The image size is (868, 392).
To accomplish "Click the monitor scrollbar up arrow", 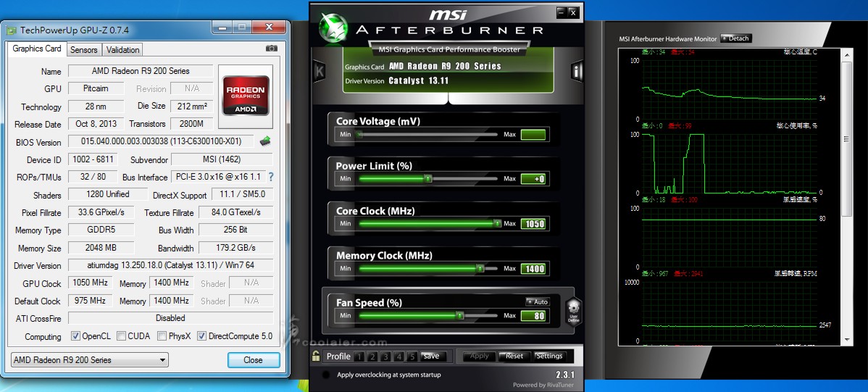I will coord(846,54).
